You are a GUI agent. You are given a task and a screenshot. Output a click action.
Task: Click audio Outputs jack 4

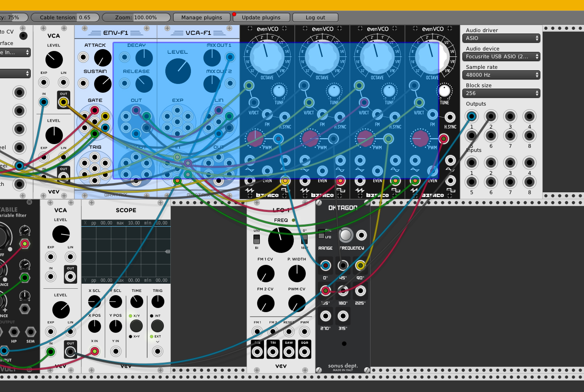529,116
